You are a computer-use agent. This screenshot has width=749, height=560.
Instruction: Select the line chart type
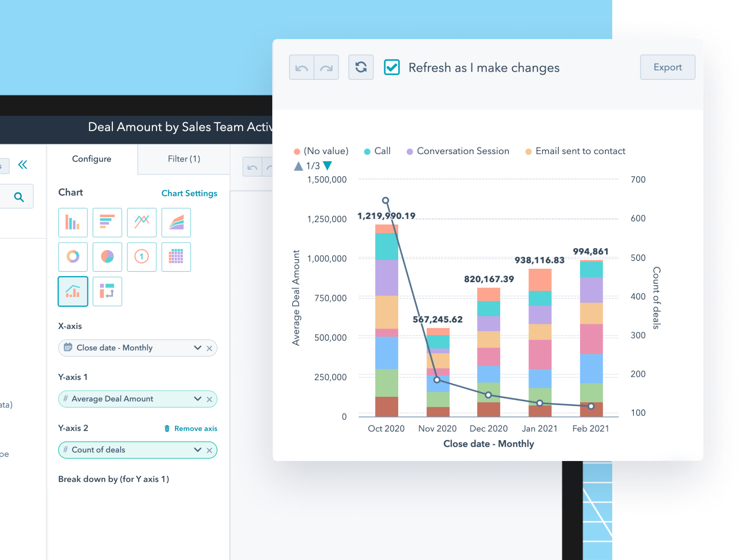point(142,222)
